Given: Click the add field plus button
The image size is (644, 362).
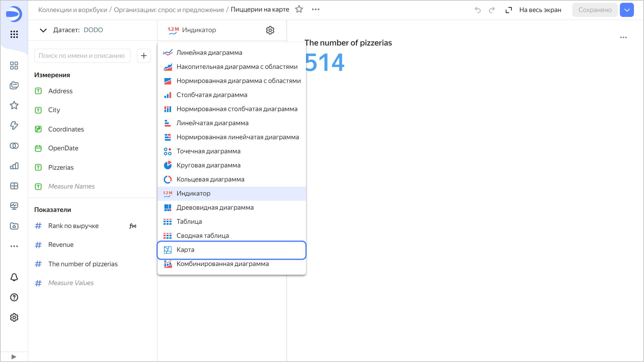Looking at the screenshot, I should [144, 56].
